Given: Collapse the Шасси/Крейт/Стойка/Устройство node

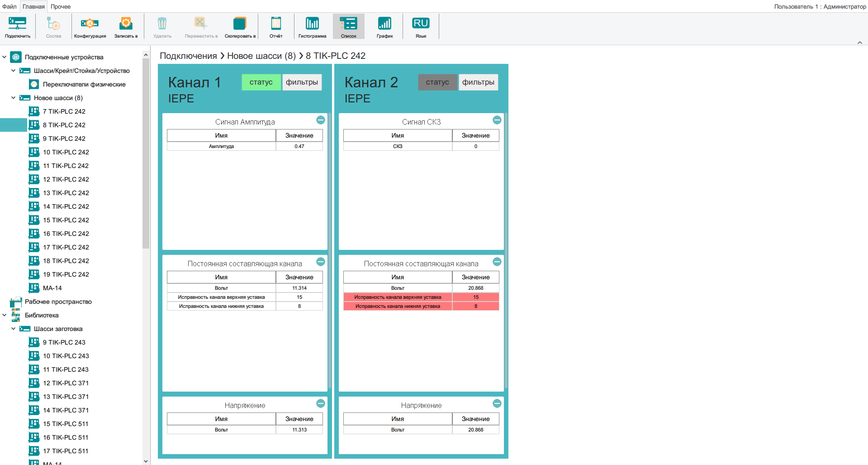Looking at the screenshot, I should click(14, 71).
